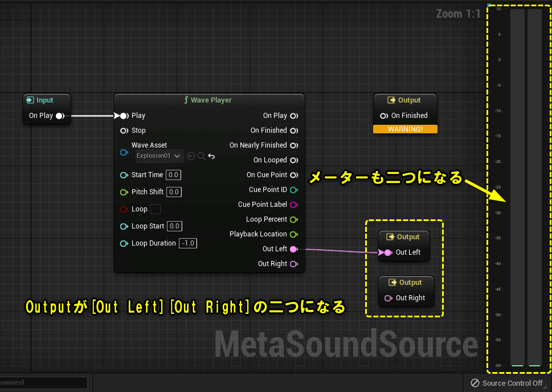Click Source Control Off in the status bar
The width and height of the screenshot is (552, 392).
507,383
